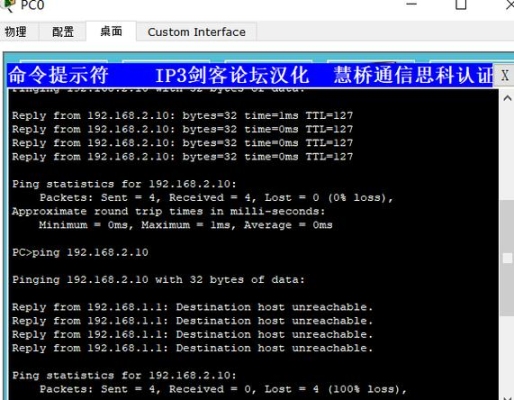The height and width of the screenshot is (400, 514).
Task: Click the 命令提示符 title bar text
Action: tap(58, 75)
